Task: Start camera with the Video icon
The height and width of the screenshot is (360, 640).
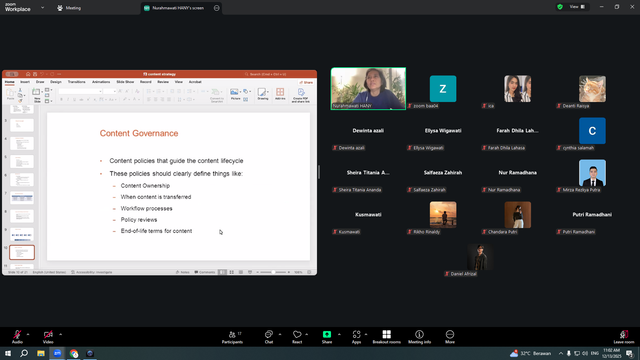Action: coord(48,335)
